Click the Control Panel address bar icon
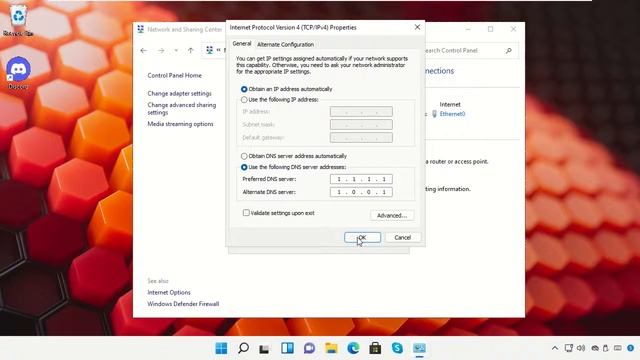Image resolution: width=640 pixels, height=360 pixels. pos(209,50)
